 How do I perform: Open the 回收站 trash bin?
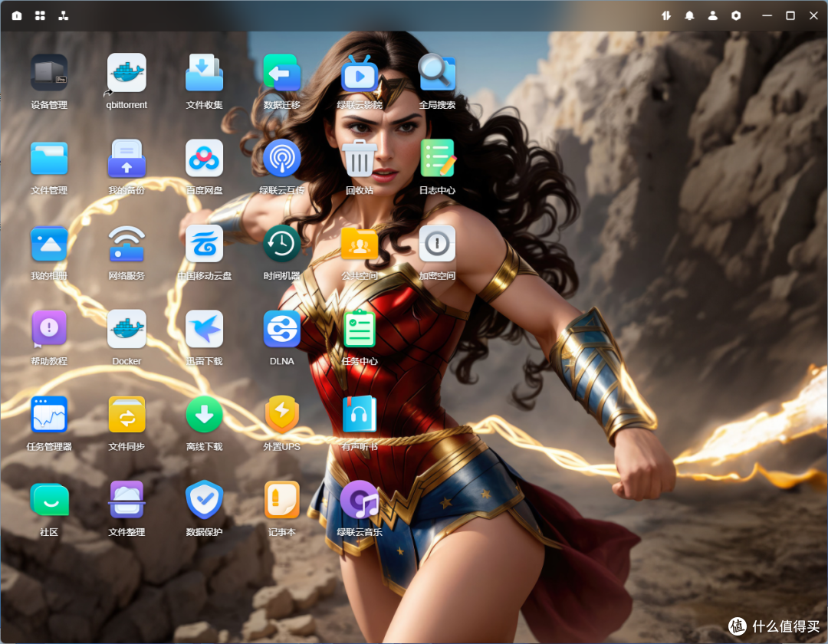pos(360,159)
